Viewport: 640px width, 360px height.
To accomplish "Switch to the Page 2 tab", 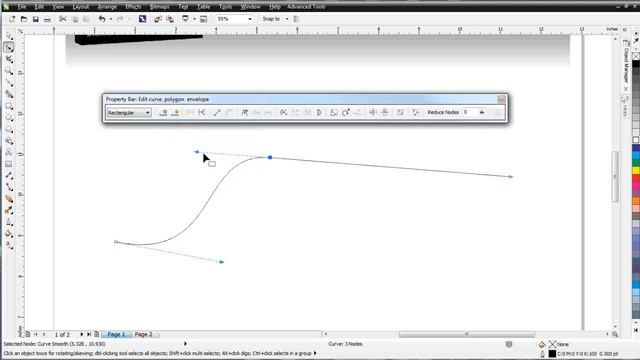I will (x=143, y=334).
